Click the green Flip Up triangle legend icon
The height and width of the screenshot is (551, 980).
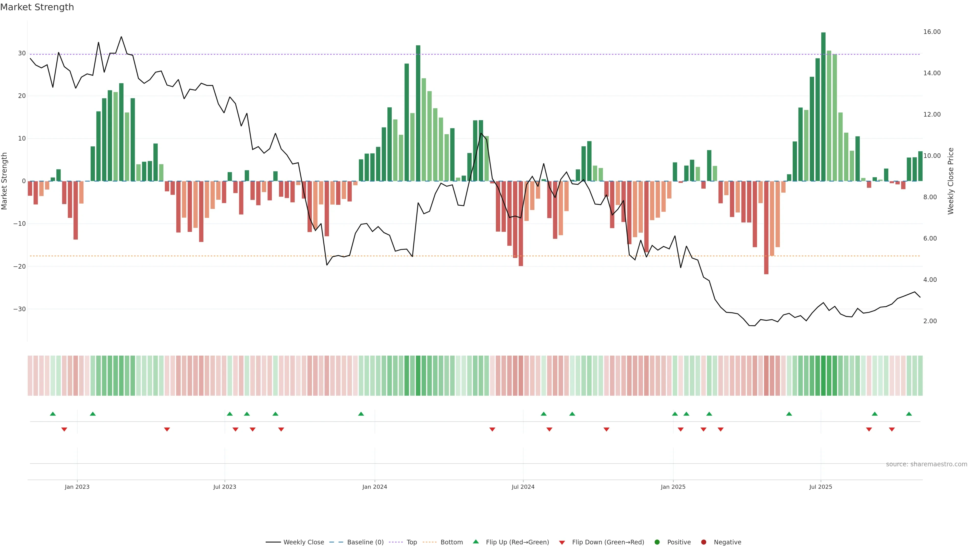(475, 542)
